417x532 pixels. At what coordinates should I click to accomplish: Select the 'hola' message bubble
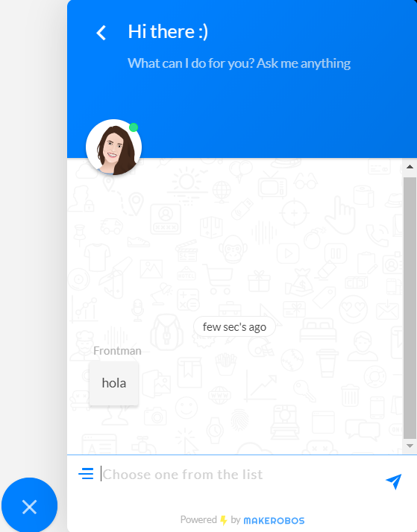click(113, 384)
